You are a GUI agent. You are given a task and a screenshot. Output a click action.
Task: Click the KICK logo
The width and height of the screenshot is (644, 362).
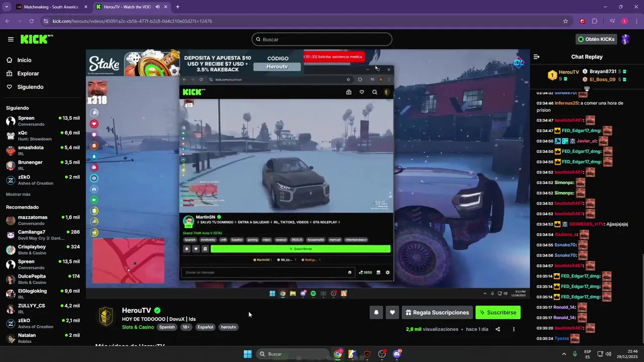click(x=36, y=39)
